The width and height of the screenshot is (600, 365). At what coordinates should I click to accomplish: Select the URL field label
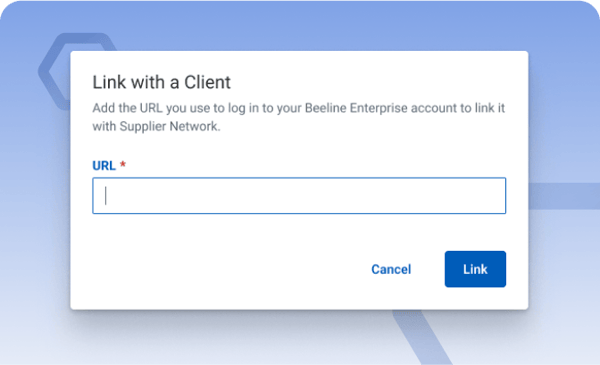pos(104,165)
